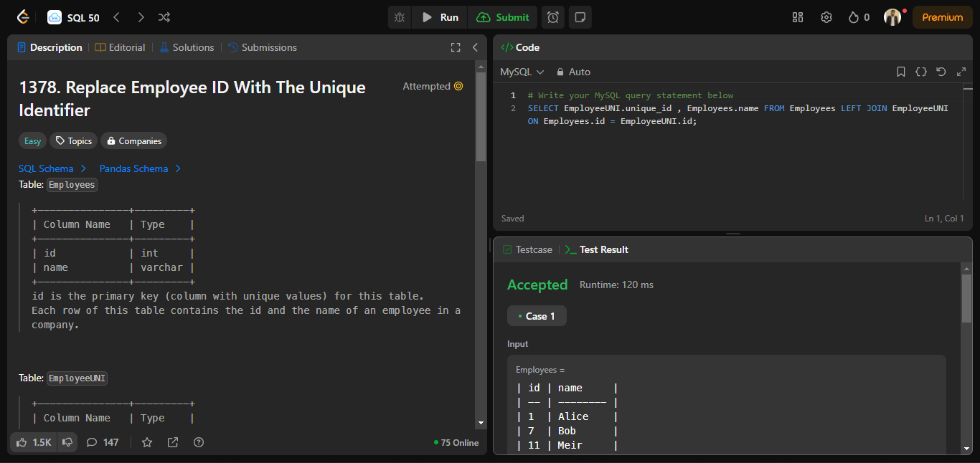Viewport: 980px width, 463px height.
Task: Select the Case 1 button
Action: pyautogui.click(x=537, y=316)
